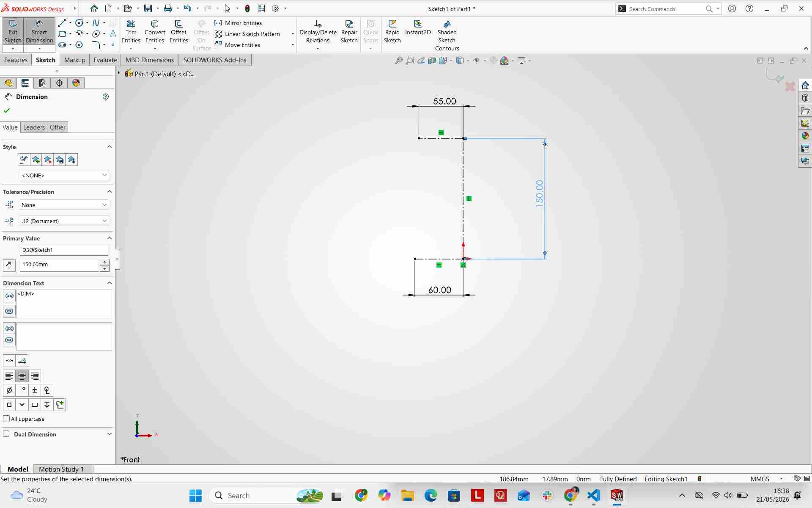The width and height of the screenshot is (812, 508).
Task: Switch to the Features tab
Action: pyautogui.click(x=16, y=60)
